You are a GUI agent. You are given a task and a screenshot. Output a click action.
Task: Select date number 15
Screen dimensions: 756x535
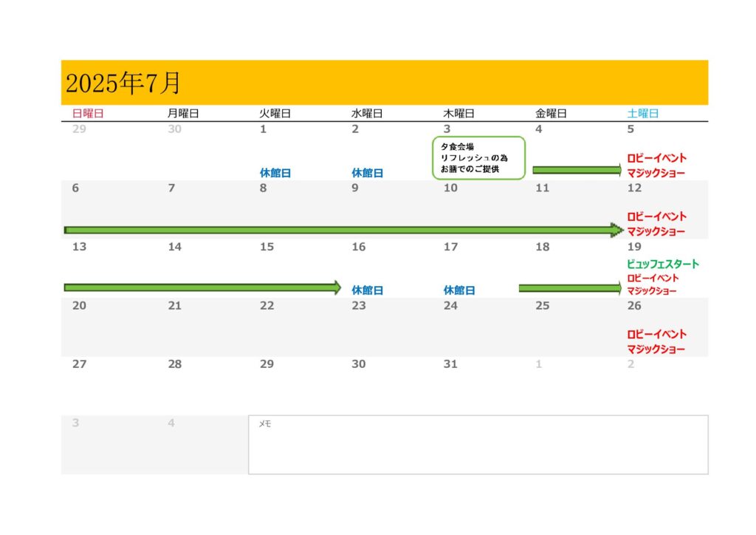coord(267,247)
